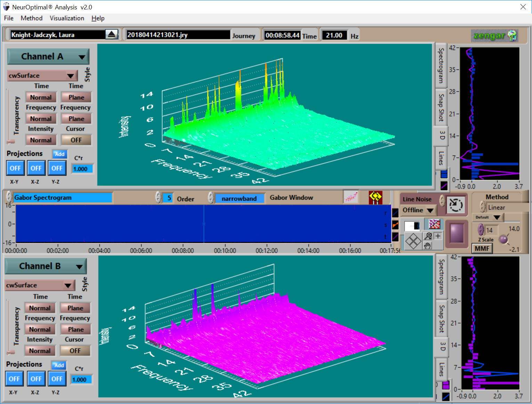Click the eject icon next to the client name
The width and height of the screenshot is (532, 404).
(x=112, y=34)
